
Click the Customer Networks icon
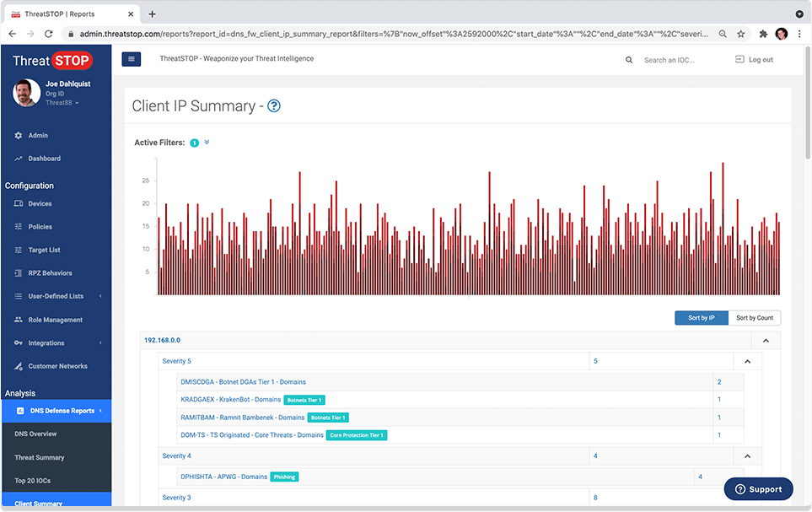coord(18,366)
